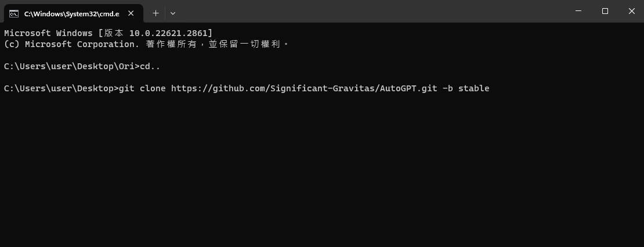
Task: Click the empty title bar area beside the dropdown
Action: [x=370, y=11]
